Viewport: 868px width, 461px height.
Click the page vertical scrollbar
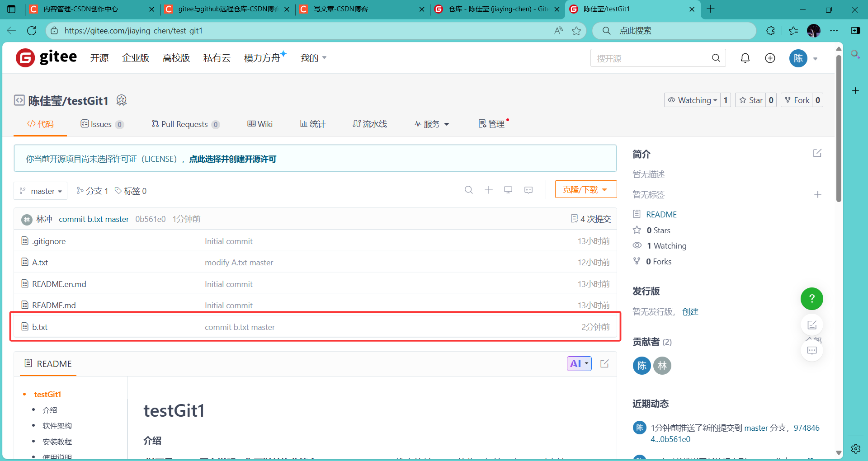[839, 129]
